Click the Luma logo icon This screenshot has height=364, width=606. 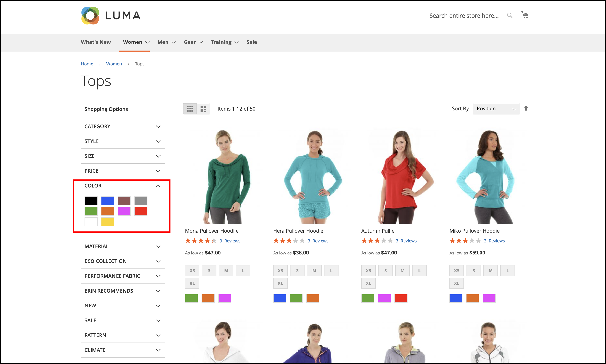(x=90, y=15)
